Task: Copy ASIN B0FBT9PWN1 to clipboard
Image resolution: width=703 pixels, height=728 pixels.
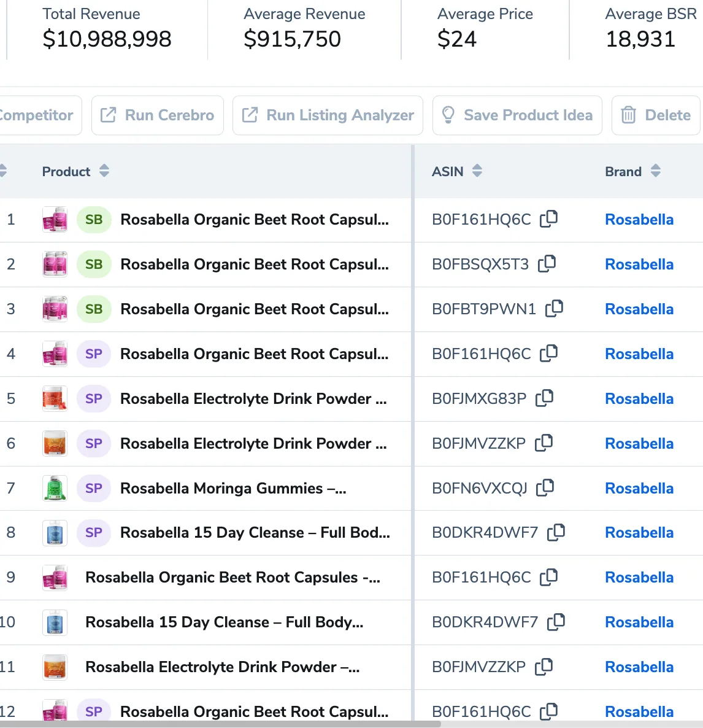Action: 554,308
